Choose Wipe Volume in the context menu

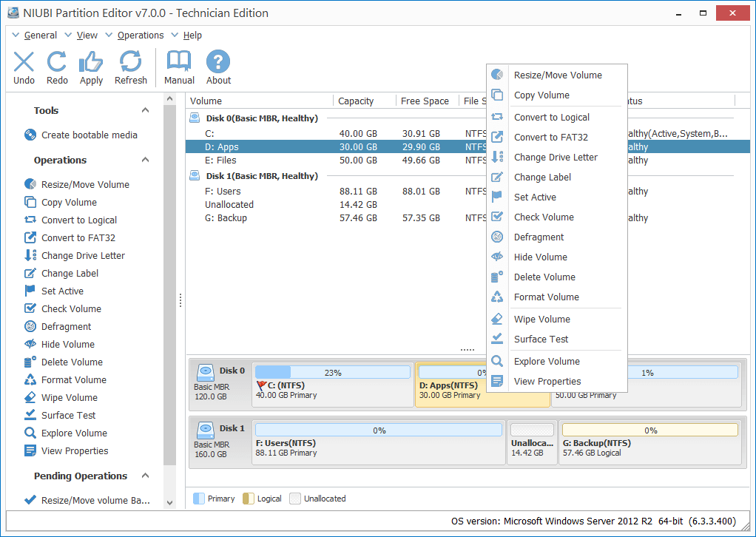click(557, 319)
